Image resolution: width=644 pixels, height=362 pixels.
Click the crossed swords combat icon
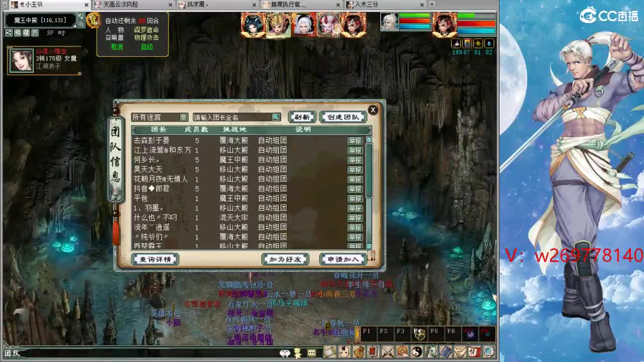tap(387, 351)
